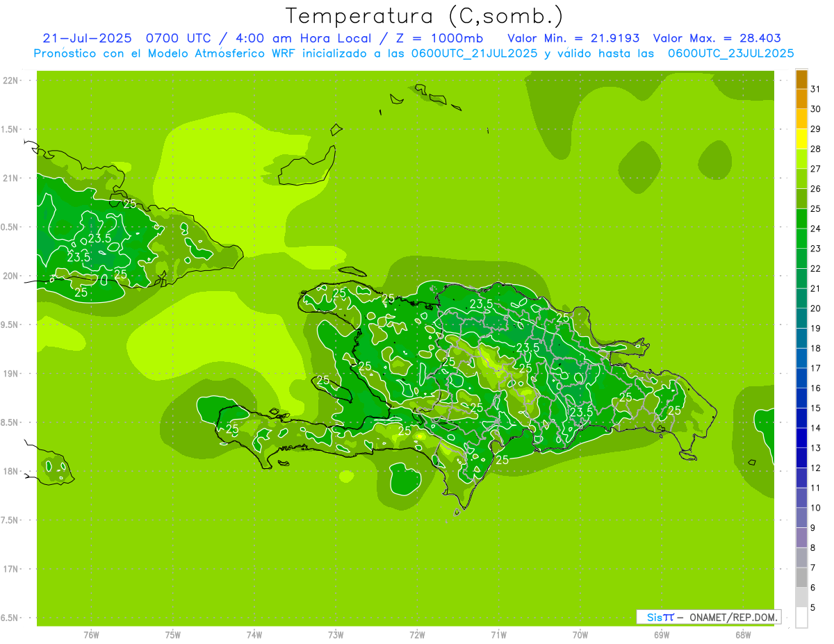834x644 pixels.
Task: Click the colorbar label "14"
Action: click(x=816, y=428)
